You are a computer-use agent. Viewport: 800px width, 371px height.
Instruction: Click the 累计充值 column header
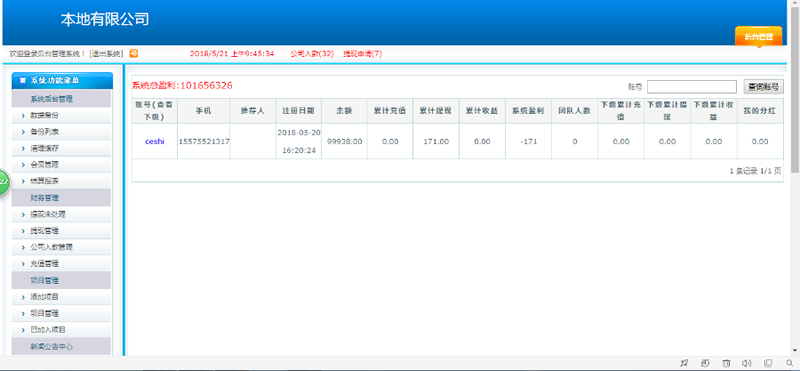pyautogui.click(x=390, y=110)
